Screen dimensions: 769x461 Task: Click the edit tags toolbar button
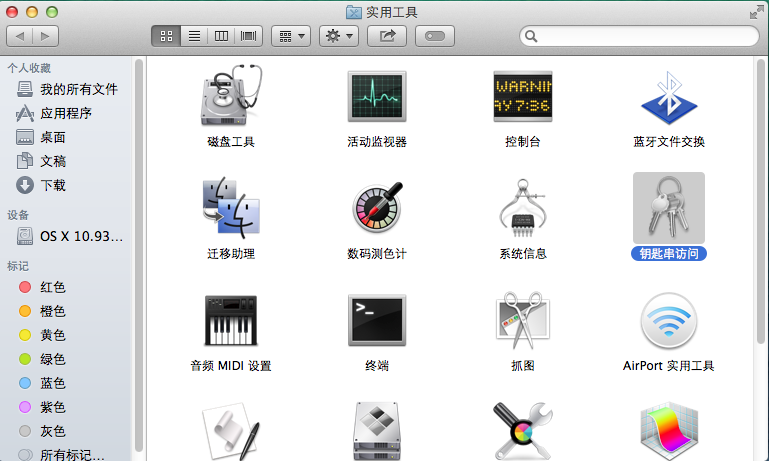coord(435,36)
